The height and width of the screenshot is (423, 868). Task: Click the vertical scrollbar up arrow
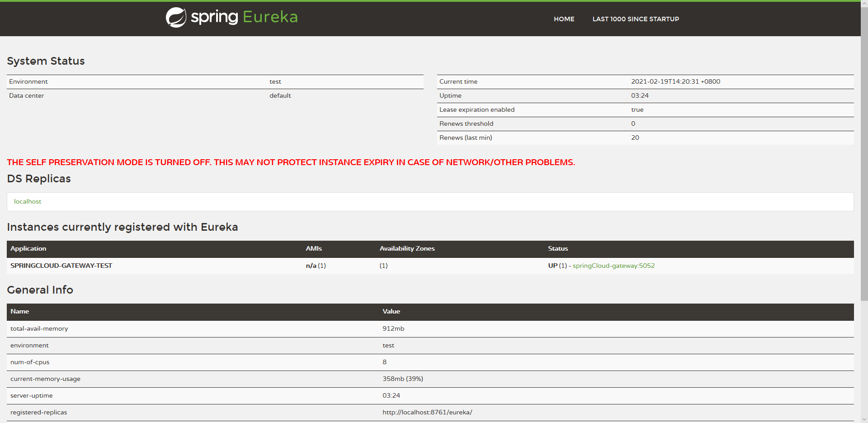point(864,4)
